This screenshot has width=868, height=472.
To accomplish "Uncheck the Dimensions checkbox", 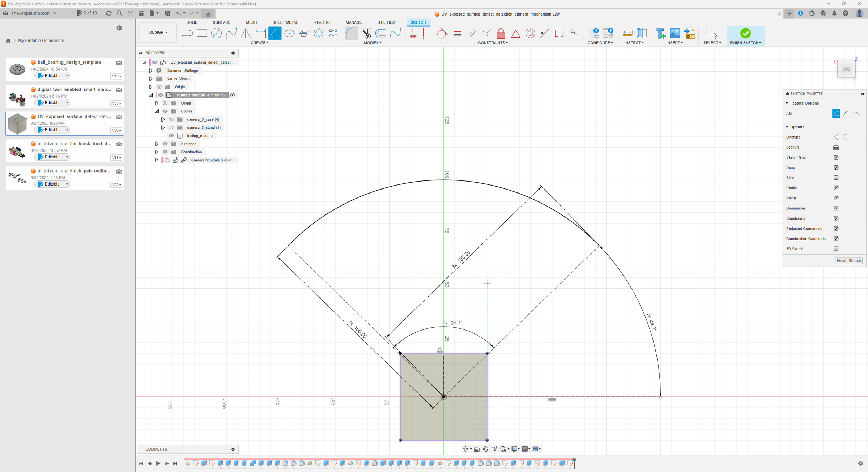I will [836, 208].
